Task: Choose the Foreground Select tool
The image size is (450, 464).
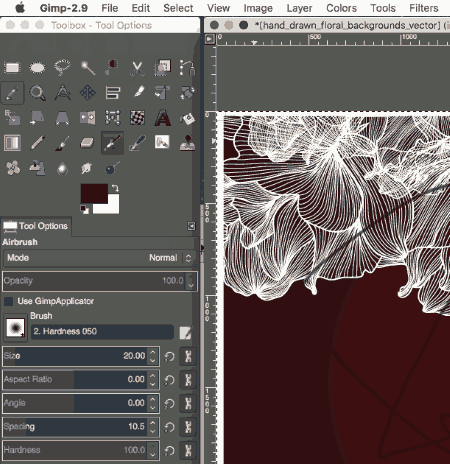Action: (x=162, y=68)
